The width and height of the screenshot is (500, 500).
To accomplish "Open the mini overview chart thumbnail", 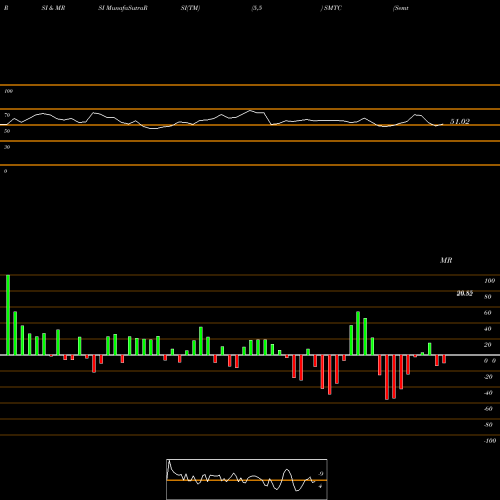I will point(247,479).
